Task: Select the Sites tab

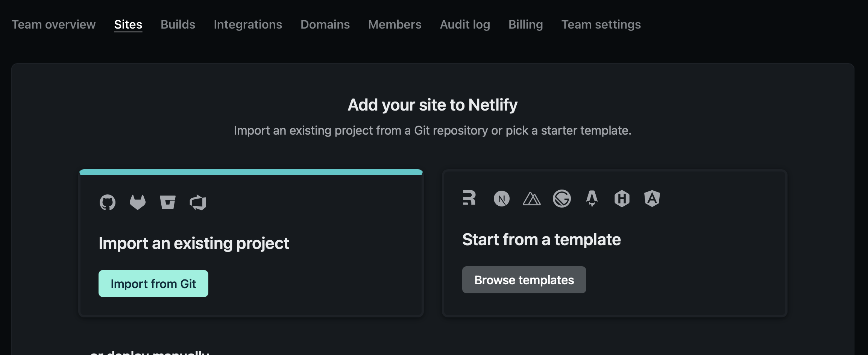Action: [128, 24]
